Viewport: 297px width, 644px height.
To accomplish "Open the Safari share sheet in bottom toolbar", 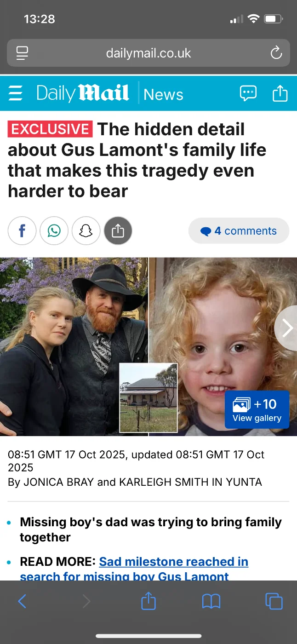I will click(148, 600).
